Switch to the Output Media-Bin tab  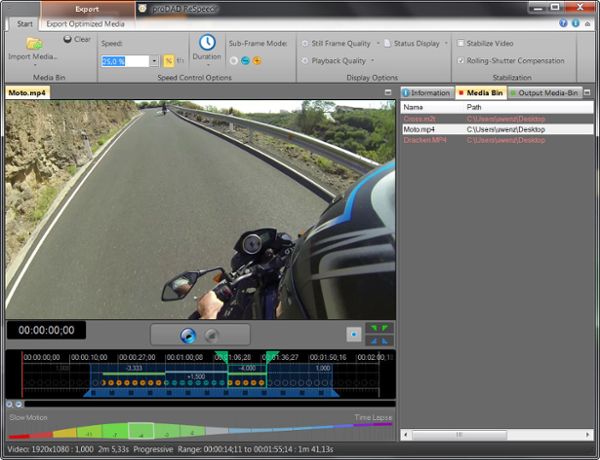(x=545, y=93)
